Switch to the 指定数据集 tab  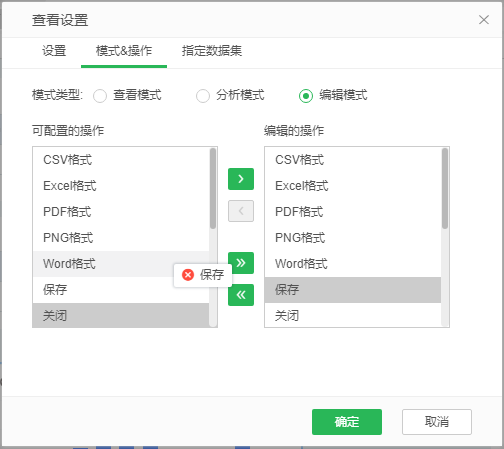point(212,51)
